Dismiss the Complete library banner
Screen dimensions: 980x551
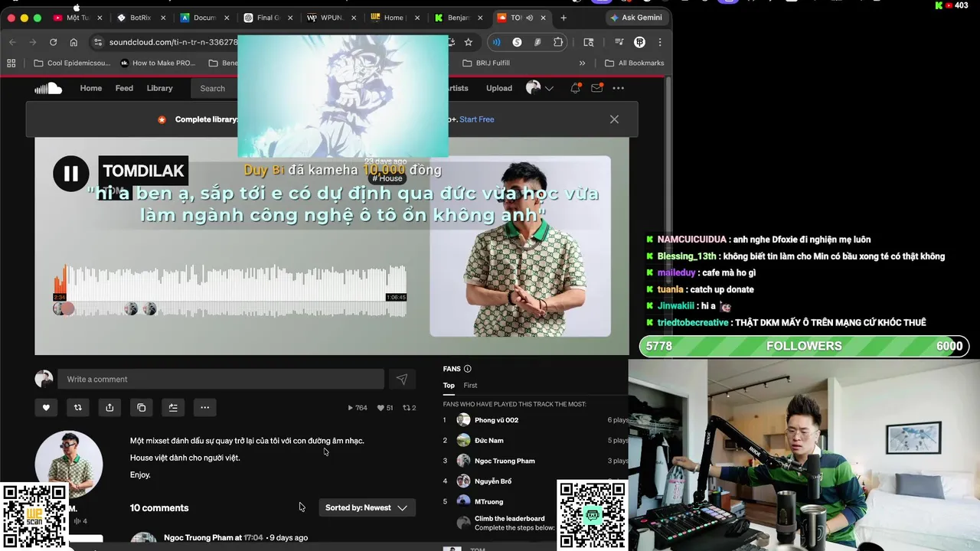(614, 119)
